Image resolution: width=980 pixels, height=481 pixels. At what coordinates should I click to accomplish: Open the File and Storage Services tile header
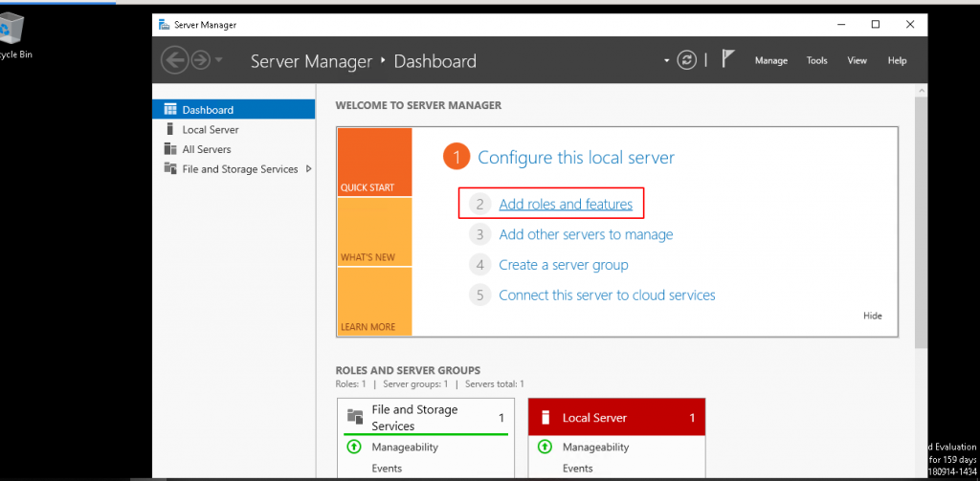coord(426,417)
